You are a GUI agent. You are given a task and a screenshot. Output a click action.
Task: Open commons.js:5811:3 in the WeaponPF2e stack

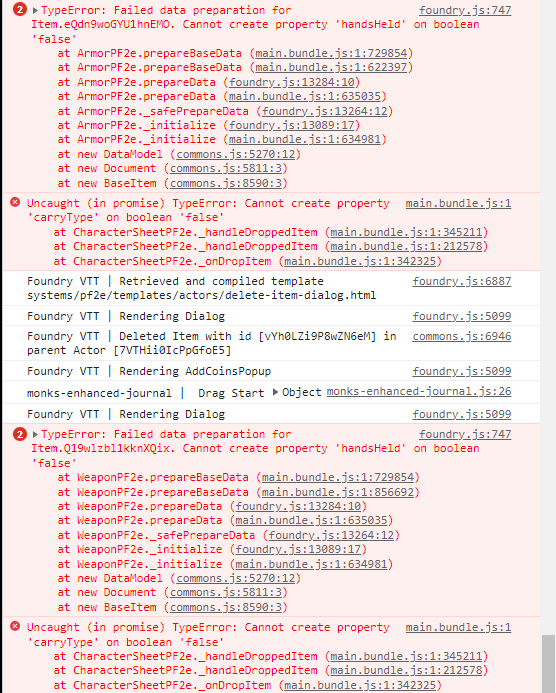pyautogui.click(x=226, y=592)
